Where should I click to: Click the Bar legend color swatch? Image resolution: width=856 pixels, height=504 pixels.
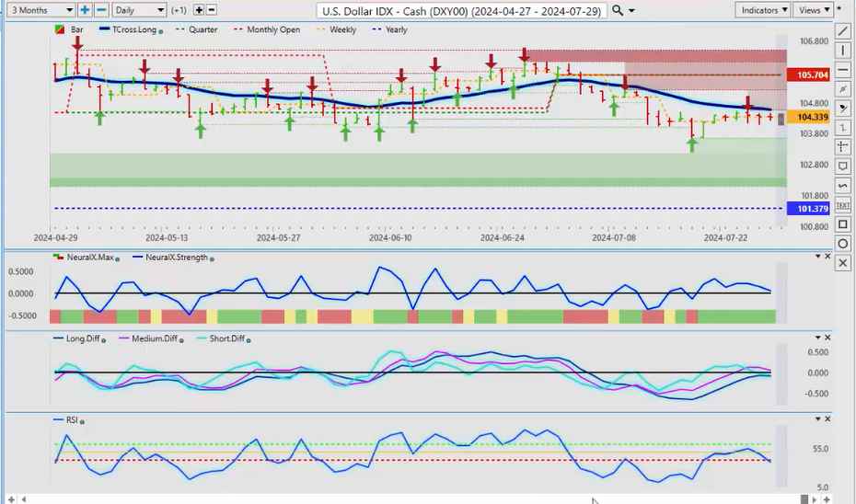[x=60, y=29]
